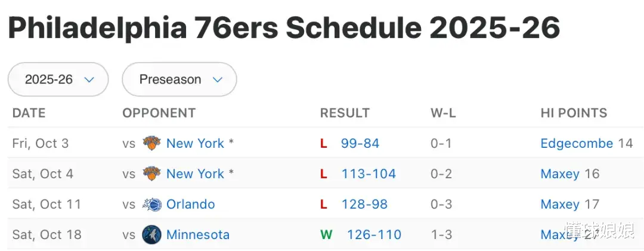Click the Knicks logo in Oct 4 row
Image resolution: width=644 pixels, height=251 pixels.
tap(151, 173)
